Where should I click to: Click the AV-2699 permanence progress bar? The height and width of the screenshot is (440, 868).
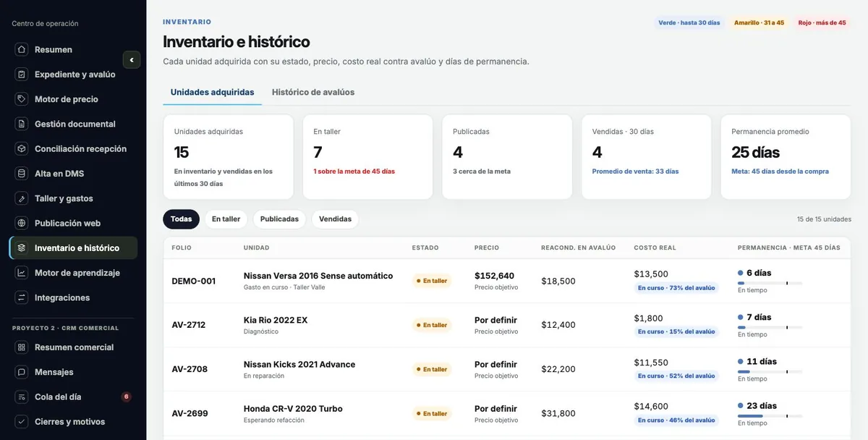tap(770, 416)
